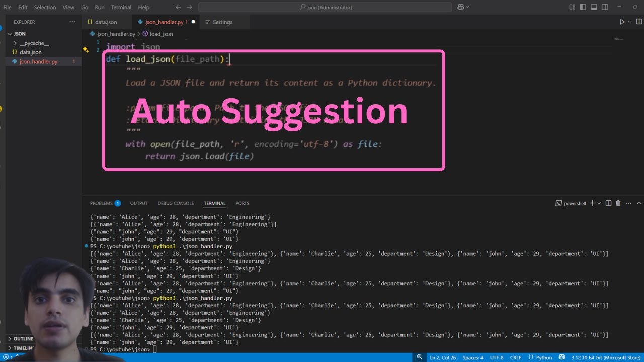Switch to the data.json editor tab
The image size is (644, 362).
click(107, 22)
